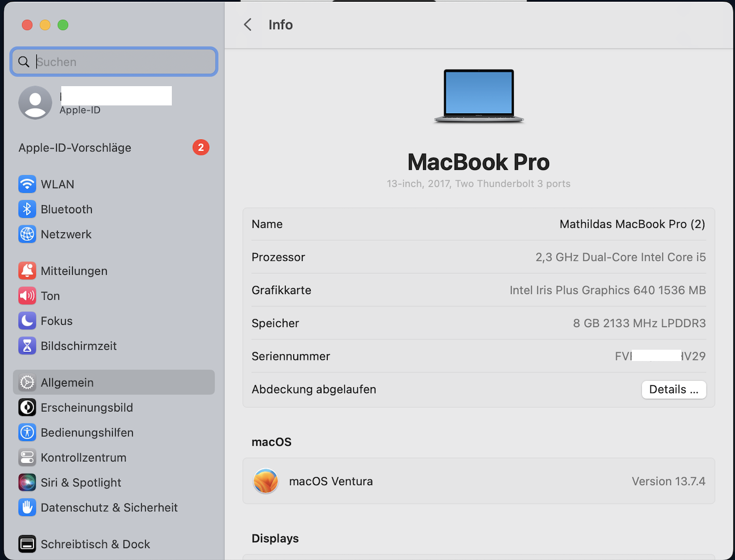The width and height of the screenshot is (735, 560).
Task: Click the Siri & Spotlight icon
Action: [x=27, y=482]
